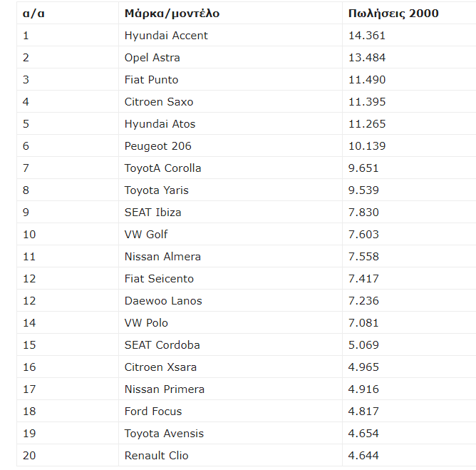Viewport: 476px width, 470px height.
Task: Select the Citroen Saxo entry
Action: [x=159, y=102]
